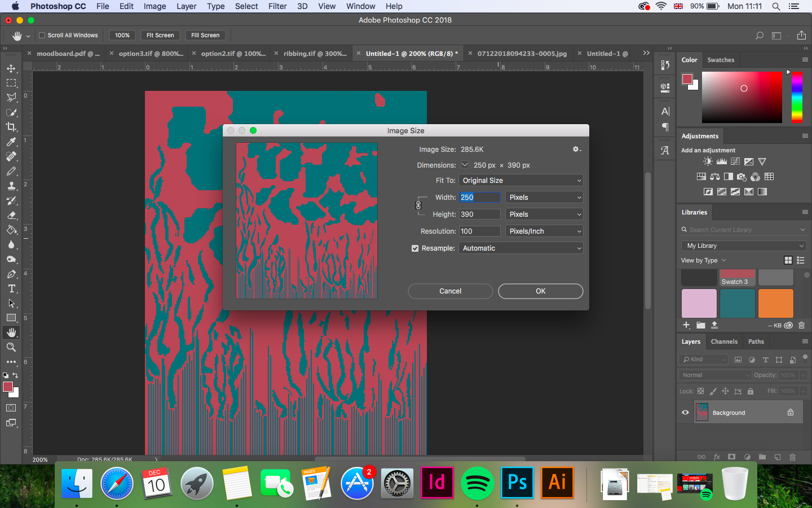Select the Eraser tool
Image resolution: width=812 pixels, height=508 pixels.
tap(11, 215)
